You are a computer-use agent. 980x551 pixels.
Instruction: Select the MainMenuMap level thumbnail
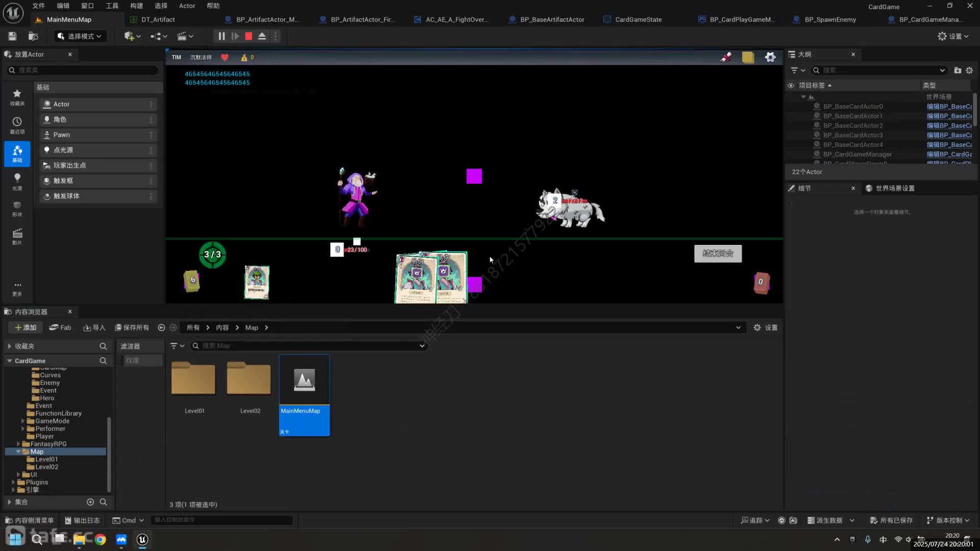(x=304, y=380)
